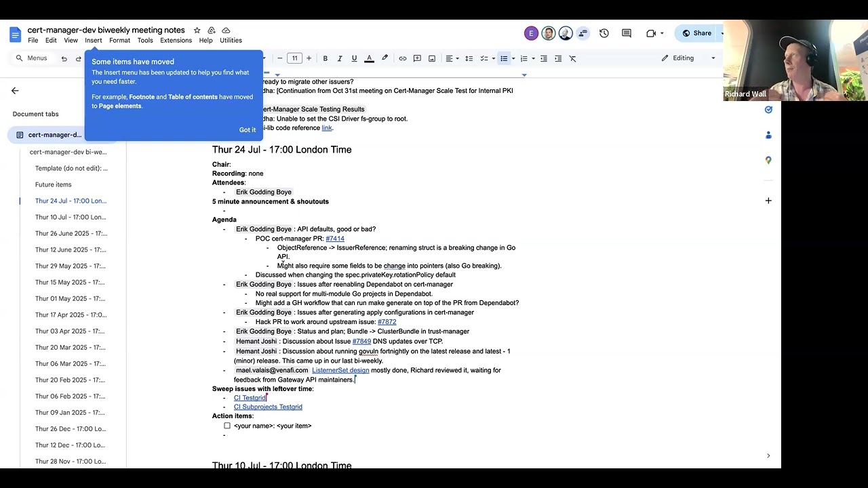Open line and paragraph spacing
868x488 pixels.
(469, 58)
